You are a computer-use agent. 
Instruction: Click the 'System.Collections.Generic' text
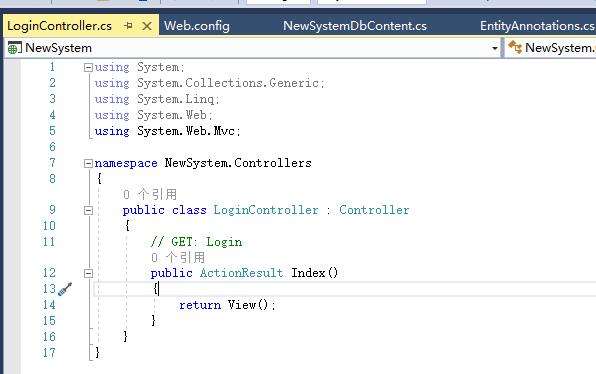click(x=228, y=83)
